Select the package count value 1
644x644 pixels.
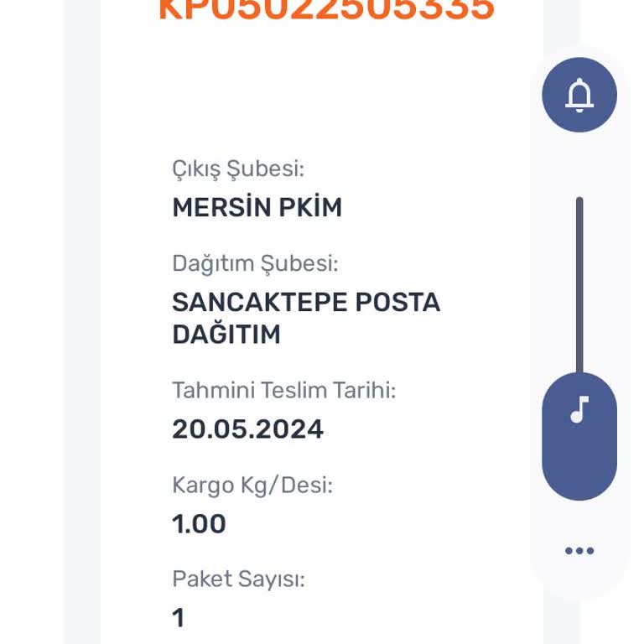[178, 618]
